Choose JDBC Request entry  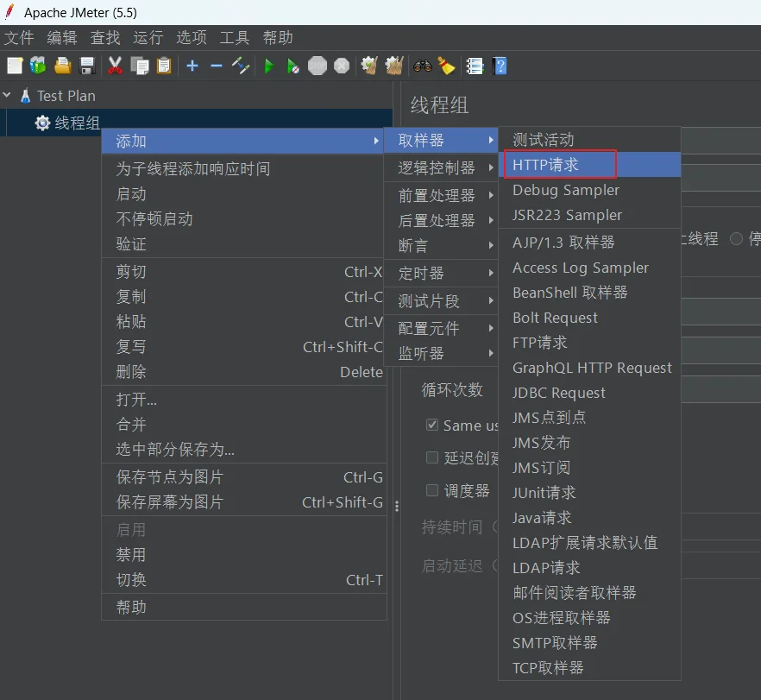click(589, 393)
